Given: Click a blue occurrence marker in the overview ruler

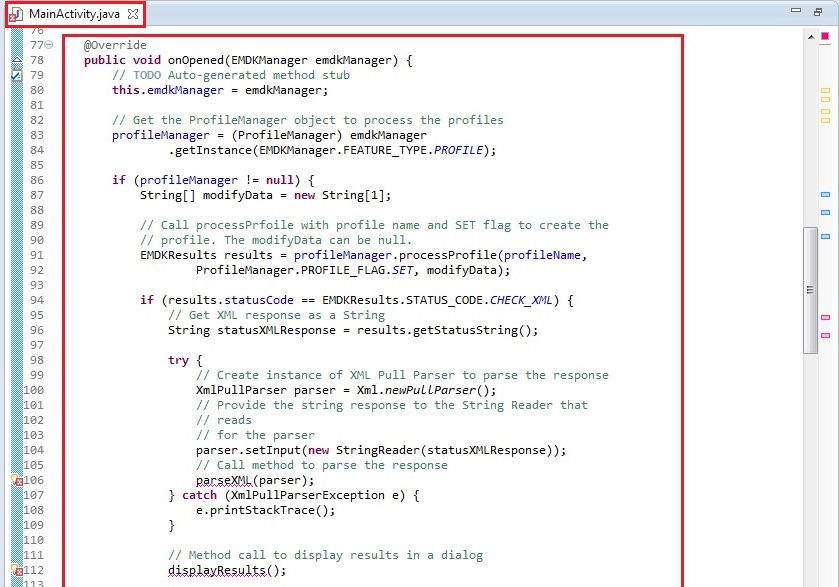Looking at the screenshot, I should [827, 195].
